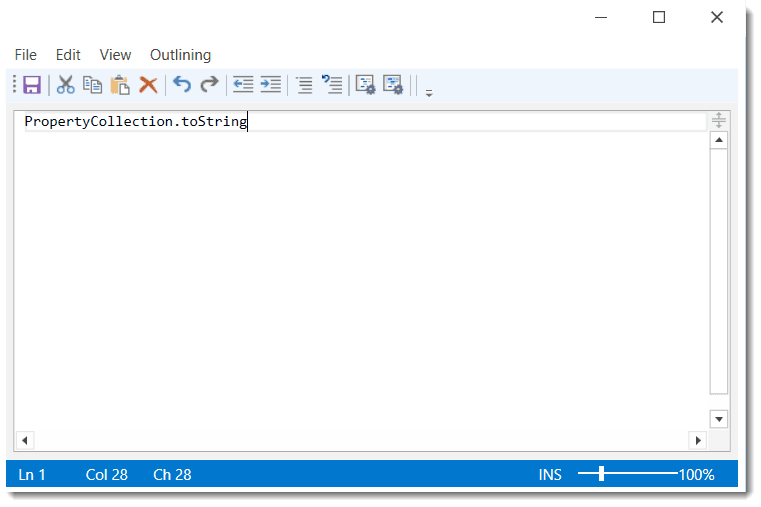Viewport: 761px width, 507px height.
Task: Redo the last undone action
Action: click(209, 85)
